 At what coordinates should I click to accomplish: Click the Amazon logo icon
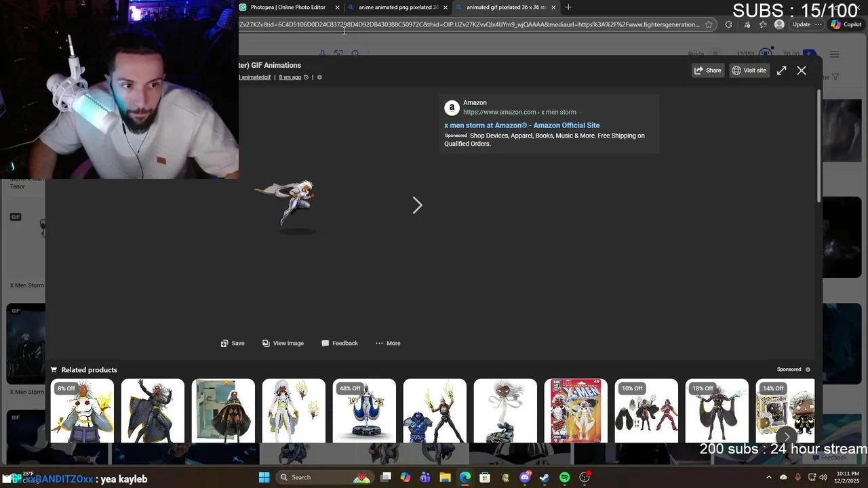[x=452, y=108]
